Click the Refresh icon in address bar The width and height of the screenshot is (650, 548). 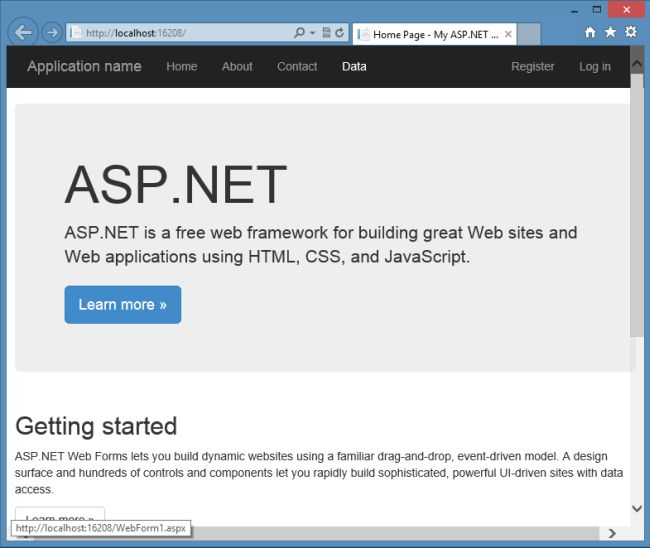340,32
